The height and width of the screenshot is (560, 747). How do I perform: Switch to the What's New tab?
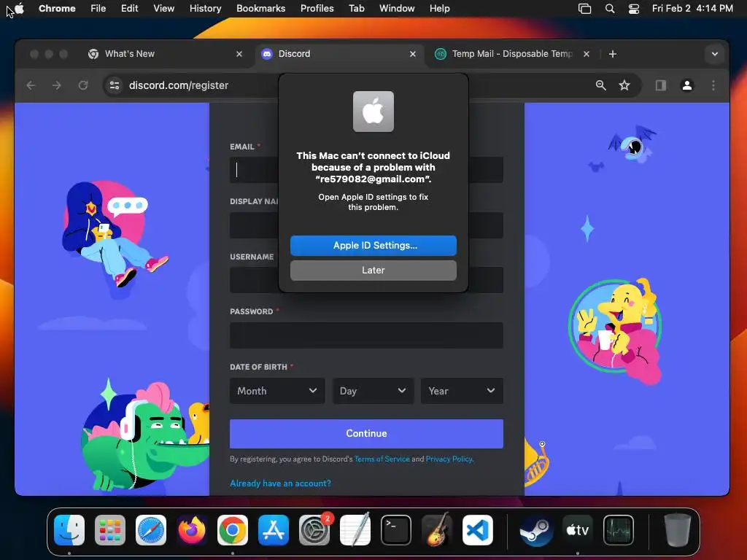coord(165,54)
